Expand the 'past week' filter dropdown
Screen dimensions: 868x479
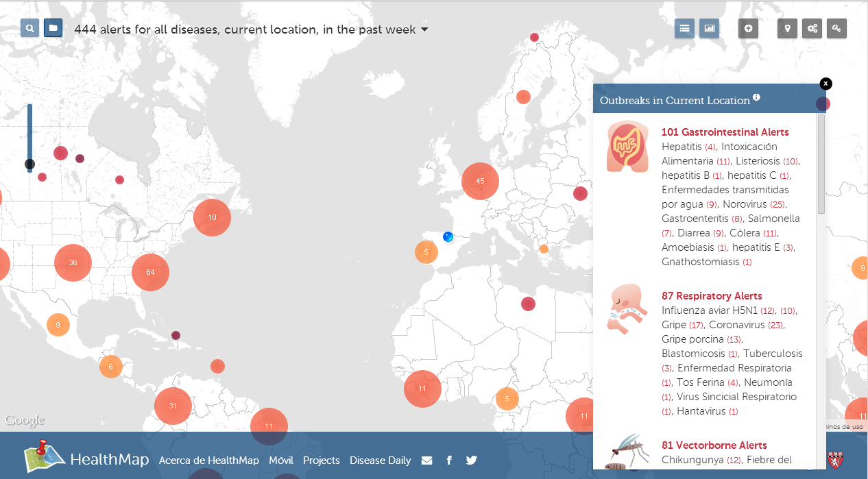pyautogui.click(x=425, y=29)
